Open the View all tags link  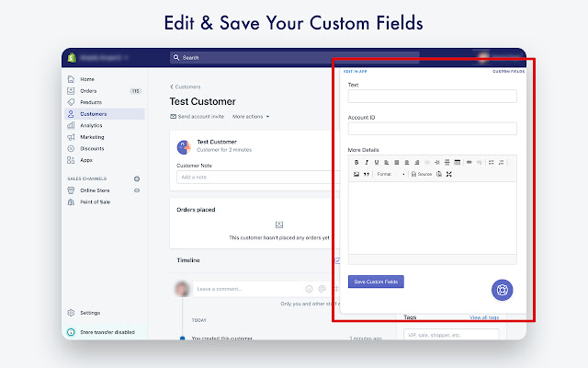pos(484,317)
